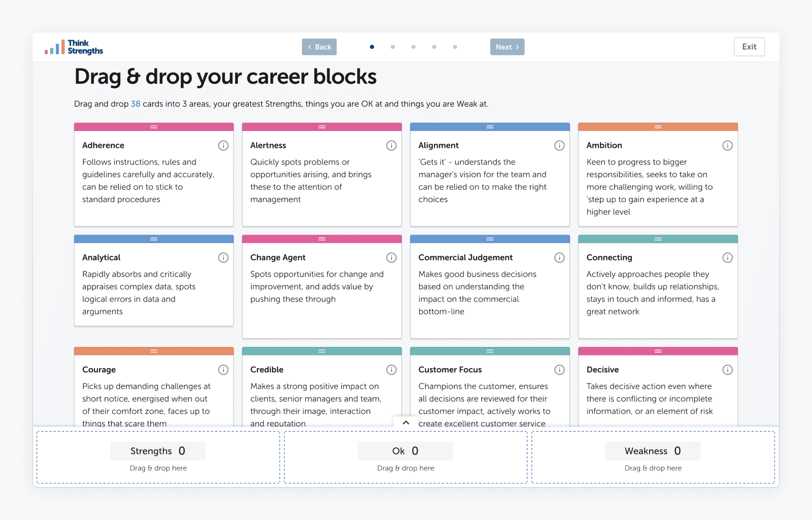Screen dimensions: 812x520
Task: Open info icon on Adherence card
Action: tap(223, 146)
